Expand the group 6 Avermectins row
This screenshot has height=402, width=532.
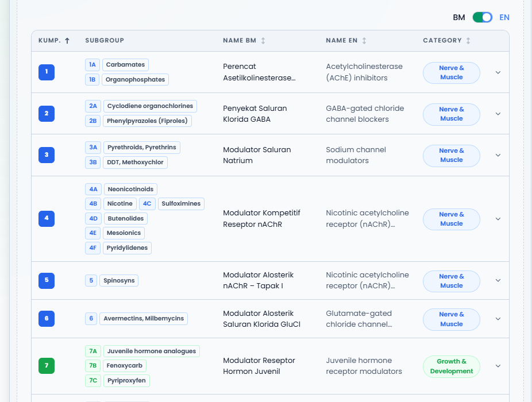[x=498, y=319]
